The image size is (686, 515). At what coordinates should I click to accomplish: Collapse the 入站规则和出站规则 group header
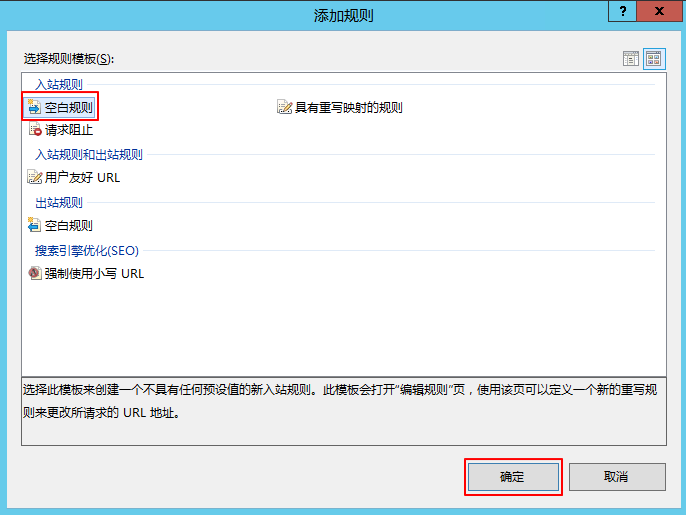click(x=89, y=155)
